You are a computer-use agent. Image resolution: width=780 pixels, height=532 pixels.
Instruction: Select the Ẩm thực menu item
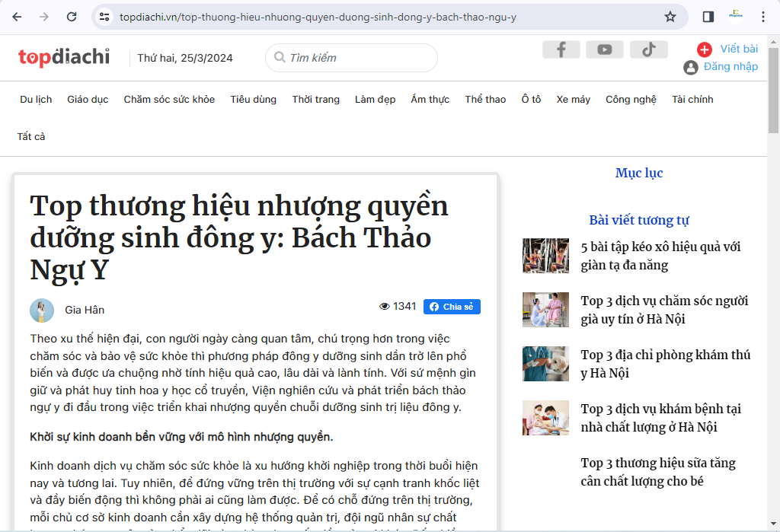tap(430, 100)
